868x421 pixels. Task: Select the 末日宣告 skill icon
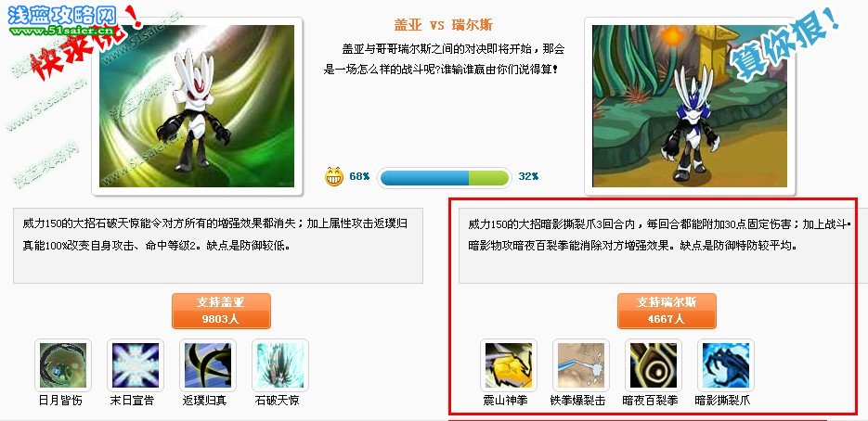click(136, 365)
